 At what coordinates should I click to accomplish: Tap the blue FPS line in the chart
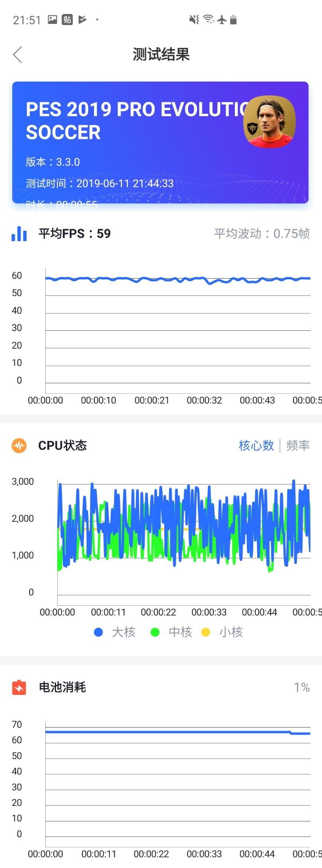tap(178, 280)
